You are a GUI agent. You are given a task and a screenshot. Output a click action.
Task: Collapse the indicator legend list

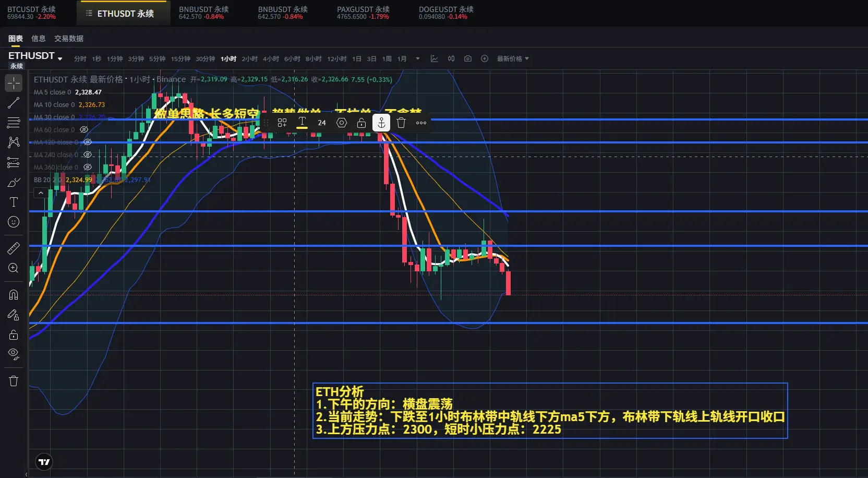pos(41,193)
